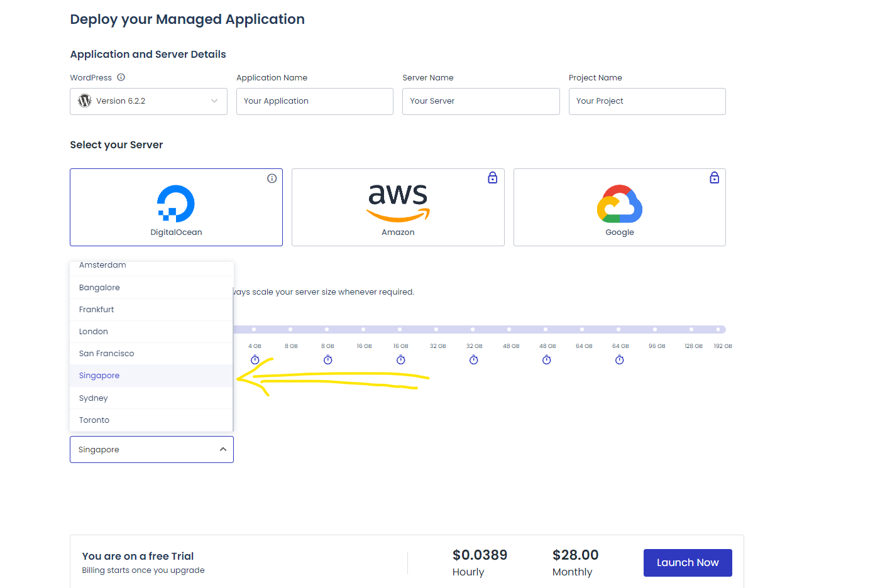Set server size slider to 192 GB
Viewport: 885px width, 588px height.
point(718,329)
